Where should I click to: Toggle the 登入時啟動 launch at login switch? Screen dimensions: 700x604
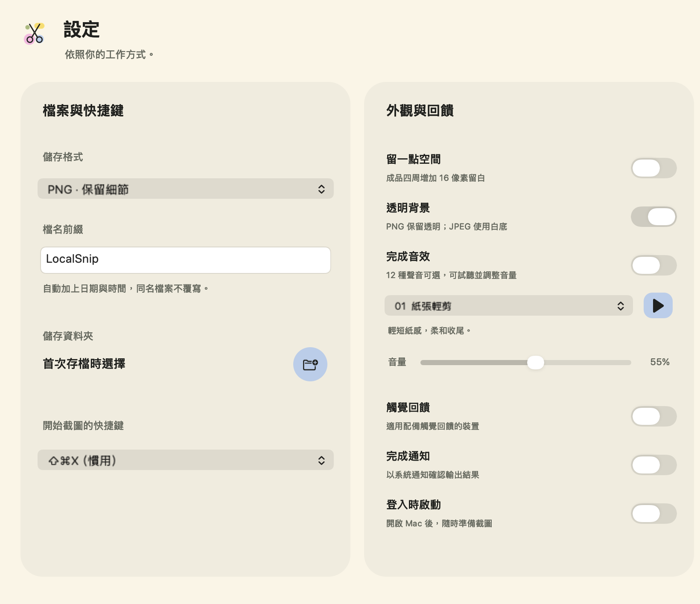[654, 514]
